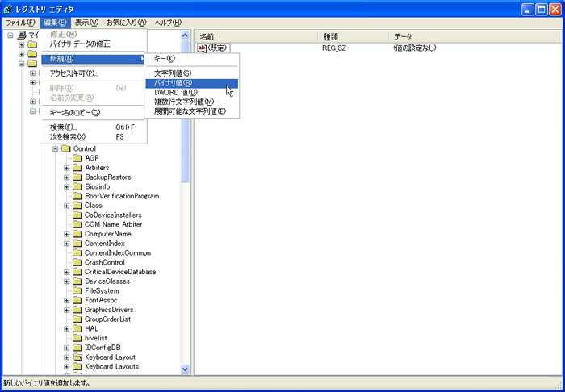
Task: Click the Registry Editor title bar icon
Action: pyautogui.click(x=7, y=9)
